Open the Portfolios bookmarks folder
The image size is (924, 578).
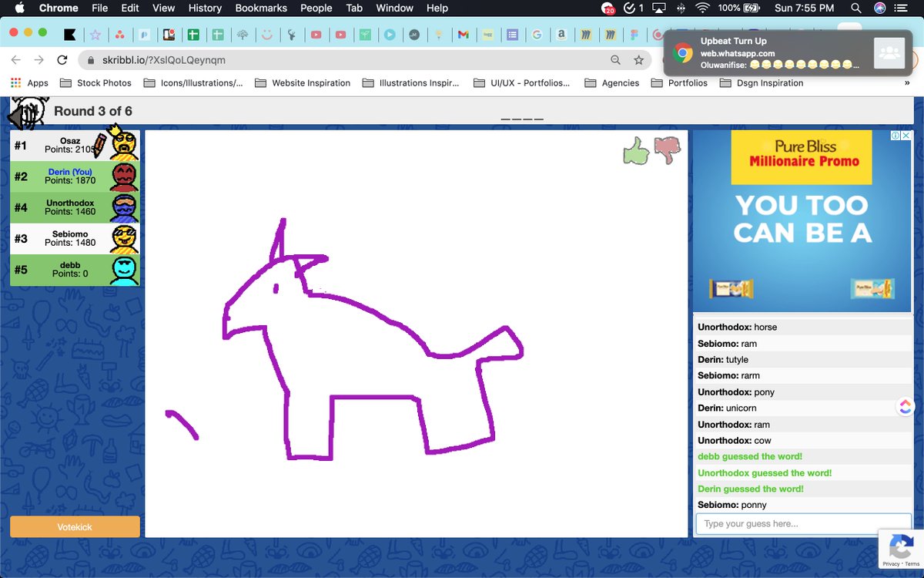pyautogui.click(x=679, y=82)
